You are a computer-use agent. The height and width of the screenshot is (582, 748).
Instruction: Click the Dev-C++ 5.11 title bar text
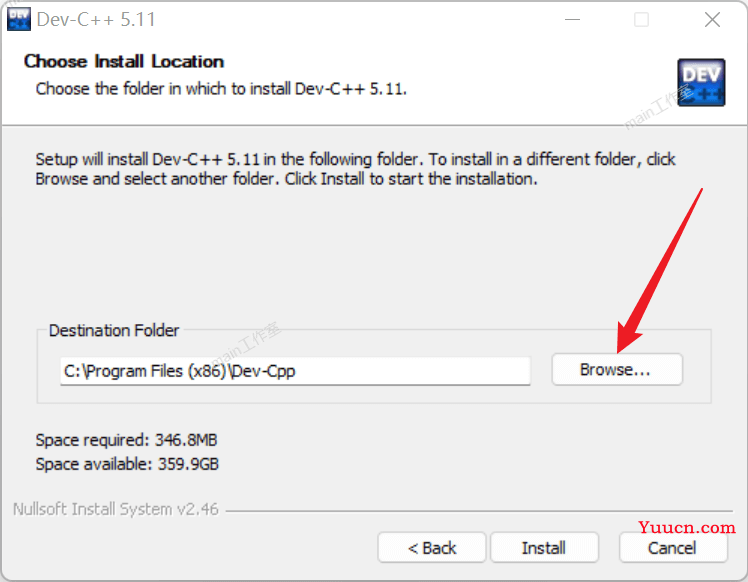pyautogui.click(x=96, y=20)
